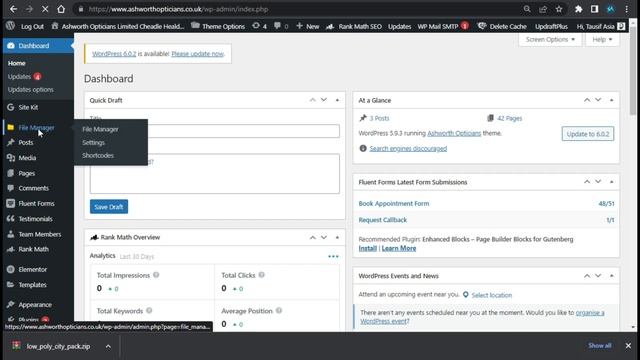
Task: Click Please update now link
Action: coord(198,54)
